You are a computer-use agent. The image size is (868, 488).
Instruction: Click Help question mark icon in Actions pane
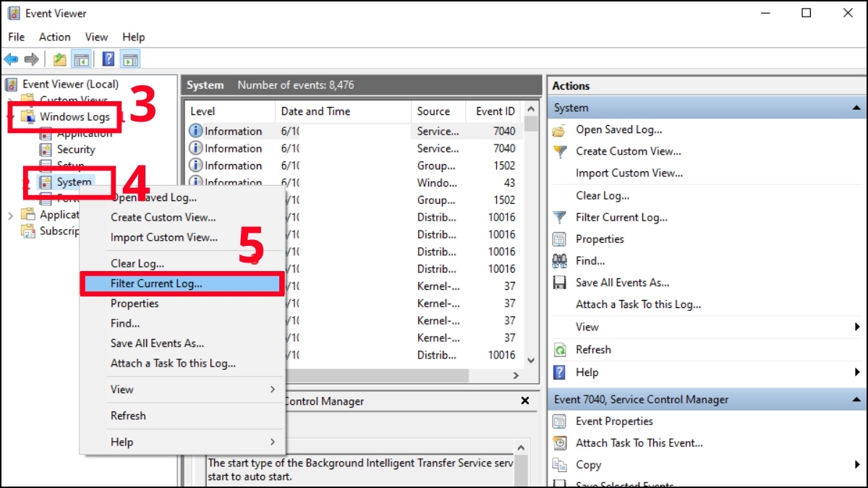coord(559,372)
